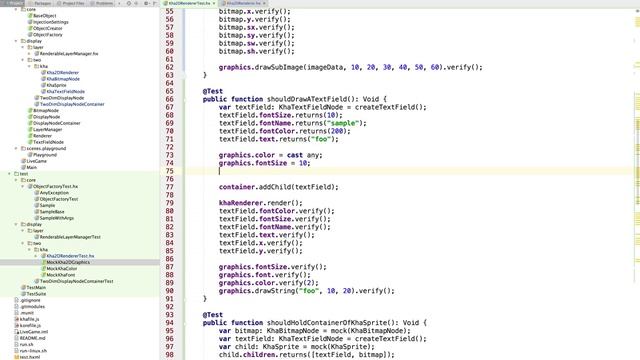Open ObjectFactory in project tree

click(45, 35)
